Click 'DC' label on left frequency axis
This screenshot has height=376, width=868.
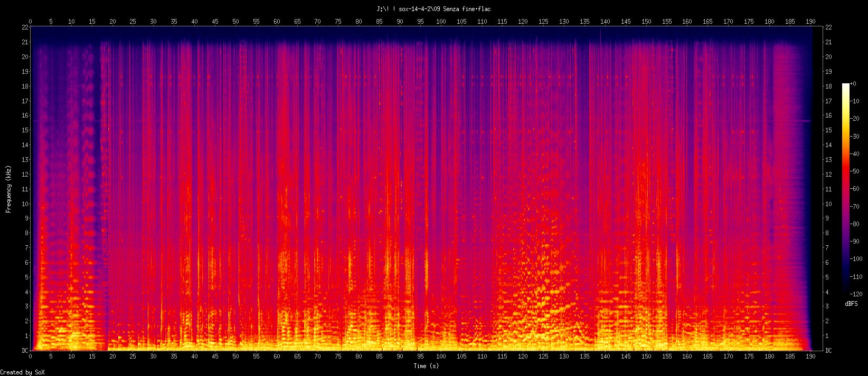click(x=25, y=351)
